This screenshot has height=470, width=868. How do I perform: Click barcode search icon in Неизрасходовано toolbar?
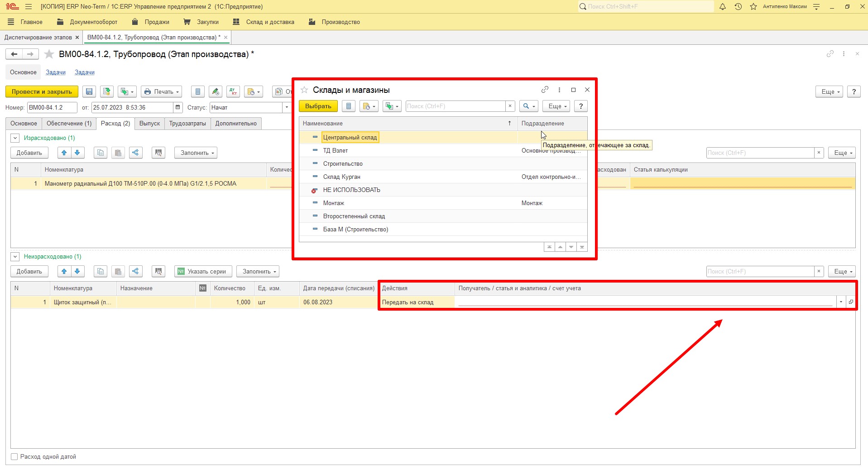pos(158,271)
